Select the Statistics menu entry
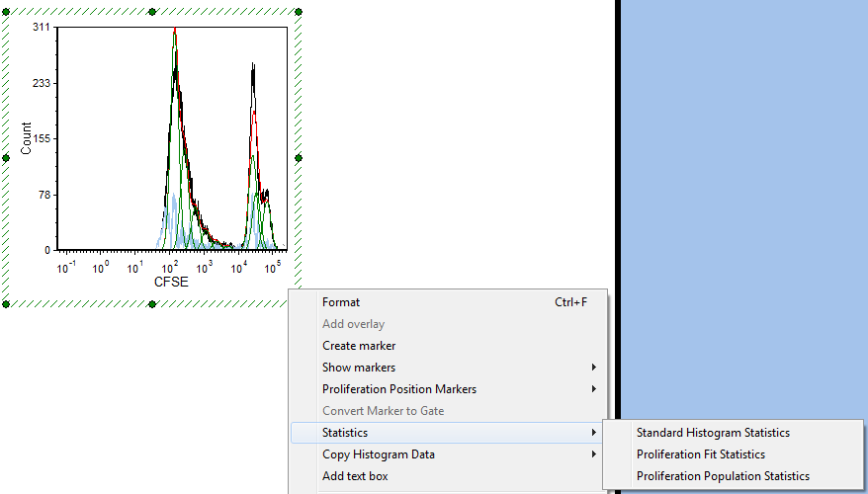 pos(449,433)
